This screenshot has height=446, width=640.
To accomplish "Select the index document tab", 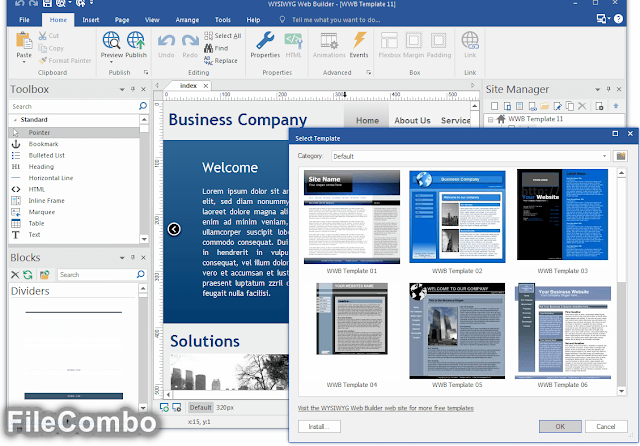I will (x=188, y=86).
